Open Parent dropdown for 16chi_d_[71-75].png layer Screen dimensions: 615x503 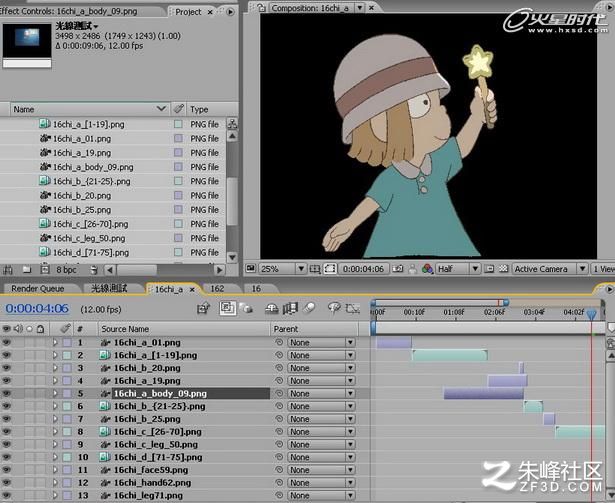tap(321, 457)
